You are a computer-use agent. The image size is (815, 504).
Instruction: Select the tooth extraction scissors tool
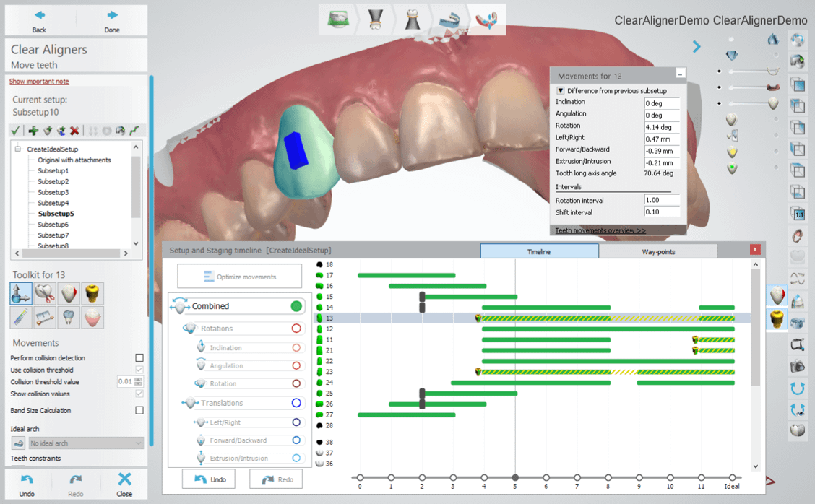click(x=45, y=293)
